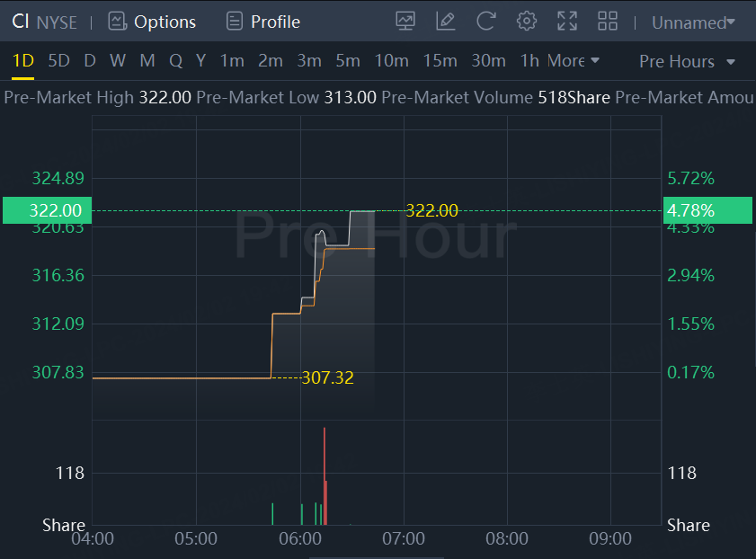Open the multi-chart grid layout

point(608,21)
